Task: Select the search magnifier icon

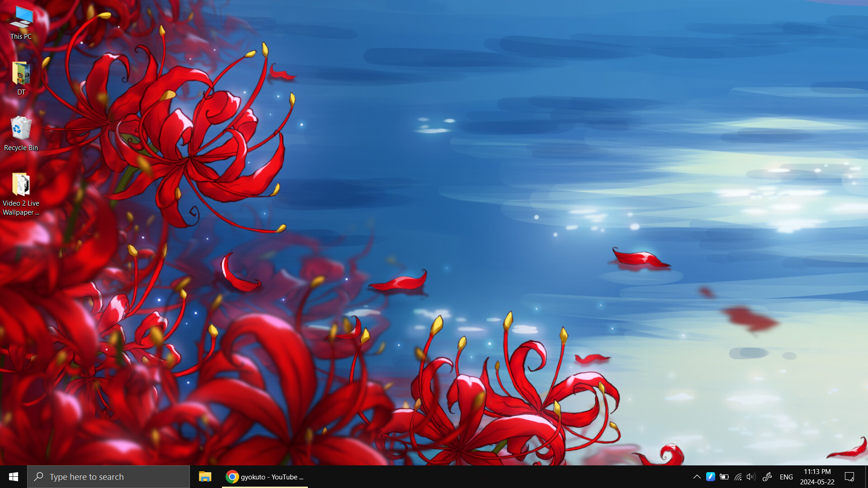Action: [38, 477]
